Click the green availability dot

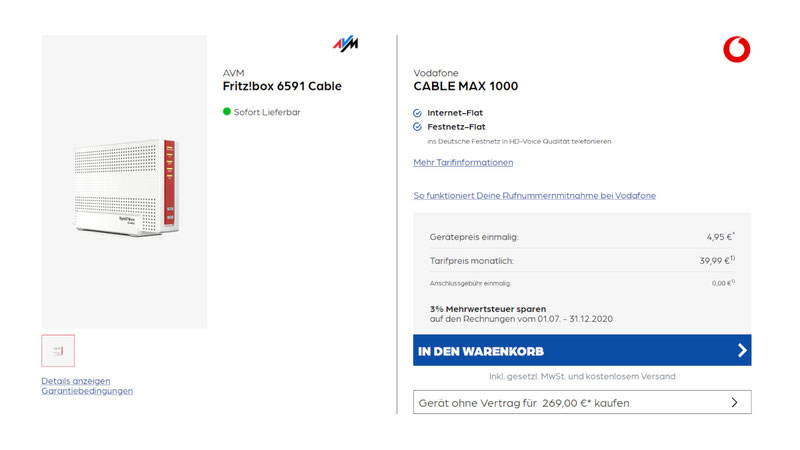(x=227, y=111)
